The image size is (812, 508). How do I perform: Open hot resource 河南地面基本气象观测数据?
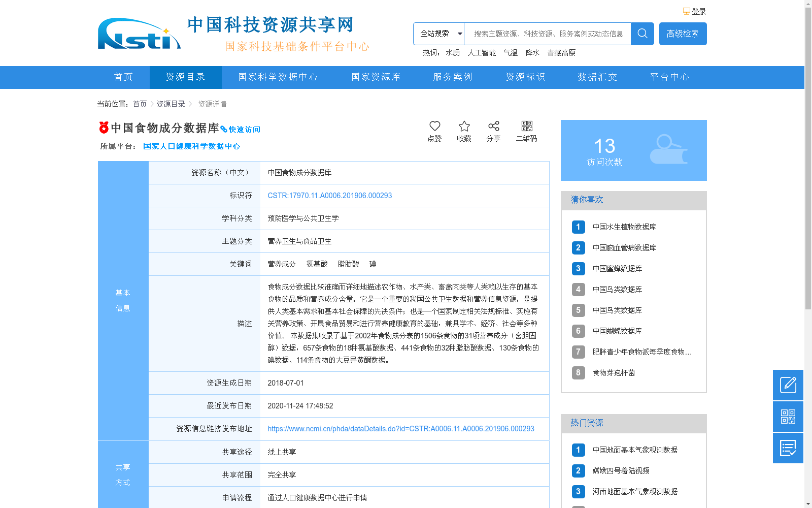coord(635,492)
